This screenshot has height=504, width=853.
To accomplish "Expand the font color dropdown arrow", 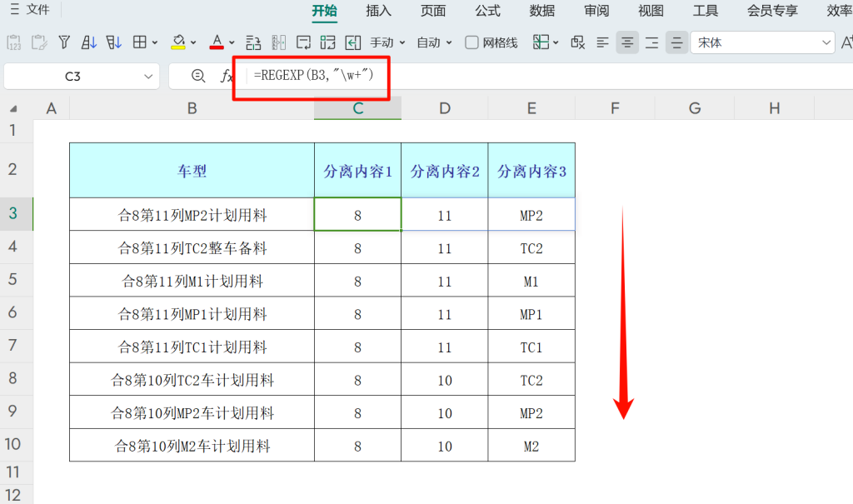I will click(x=232, y=42).
